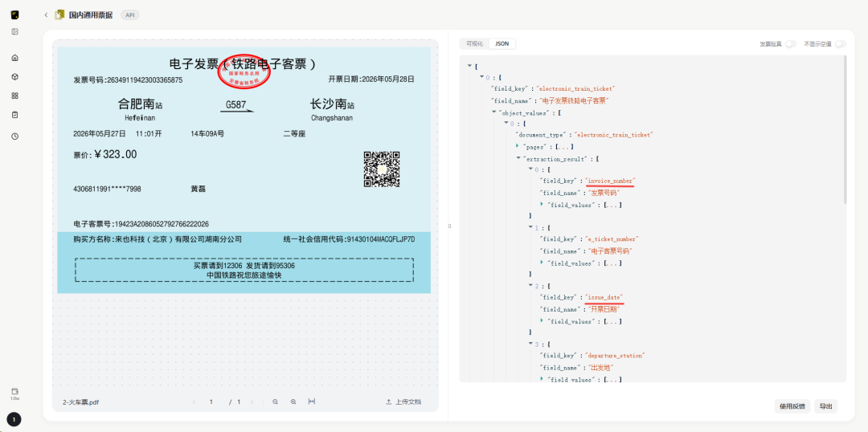
Task: Expand field_values under 电子客票号码
Action: [x=542, y=263]
